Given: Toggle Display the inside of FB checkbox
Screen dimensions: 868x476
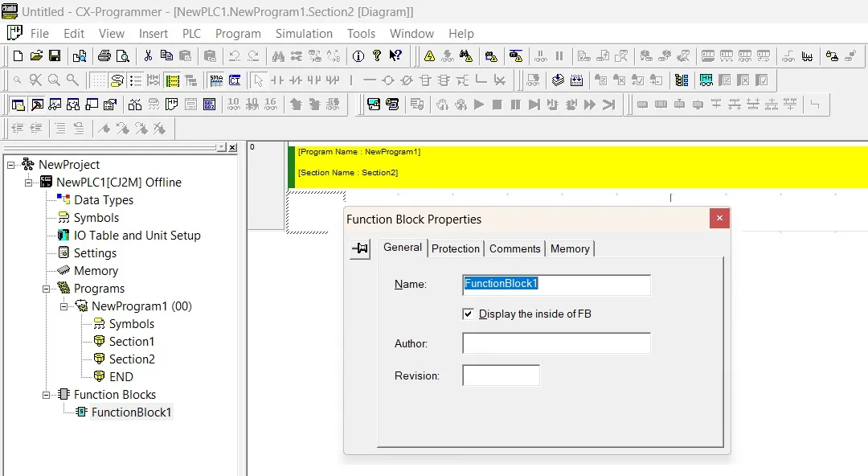Looking at the screenshot, I should click(468, 314).
